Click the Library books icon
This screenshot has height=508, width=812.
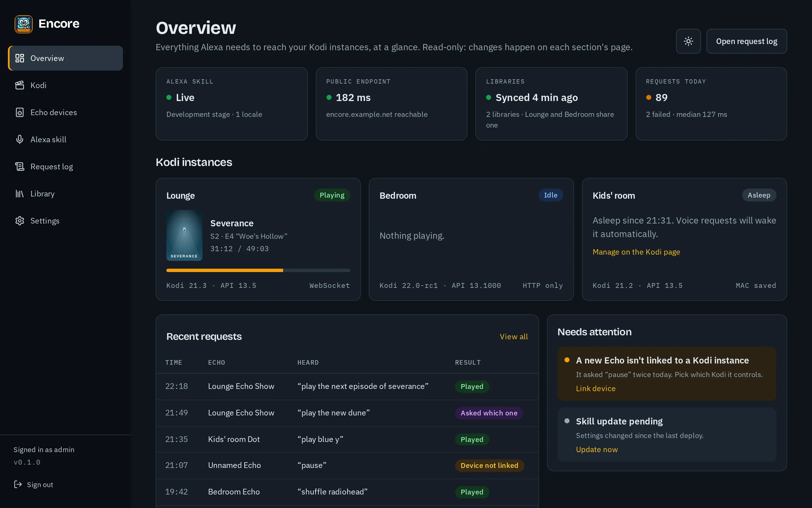(x=20, y=194)
